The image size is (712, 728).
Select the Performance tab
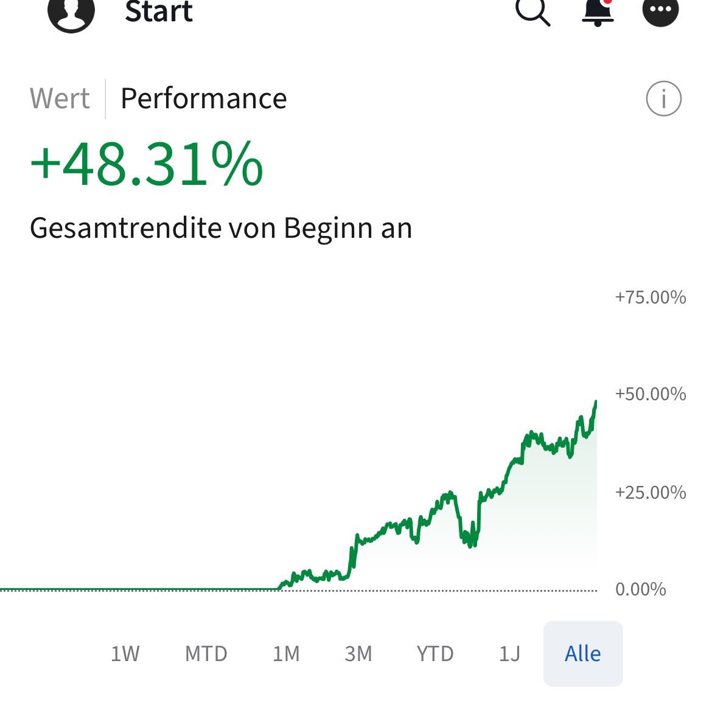coord(203,99)
